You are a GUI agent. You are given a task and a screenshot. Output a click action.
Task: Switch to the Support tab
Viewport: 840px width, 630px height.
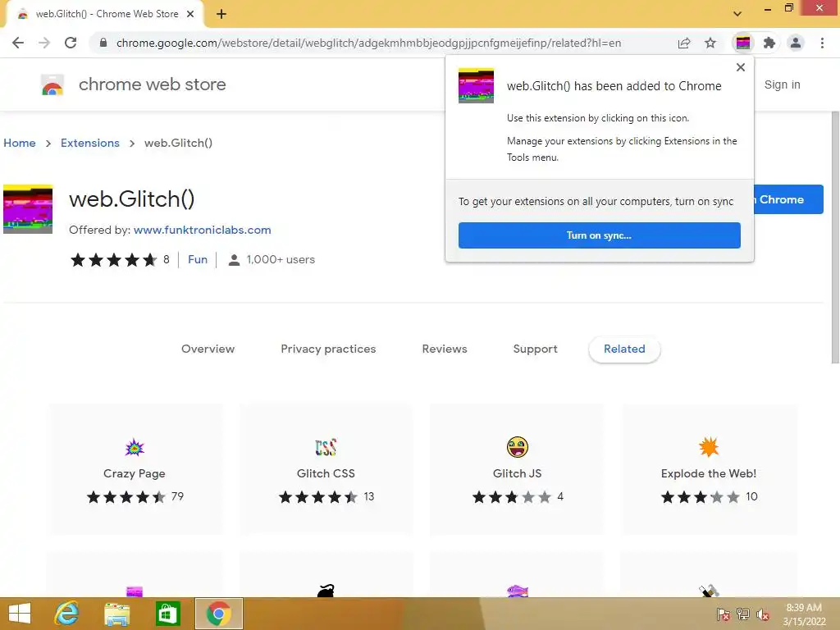pyautogui.click(x=535, y=349)
